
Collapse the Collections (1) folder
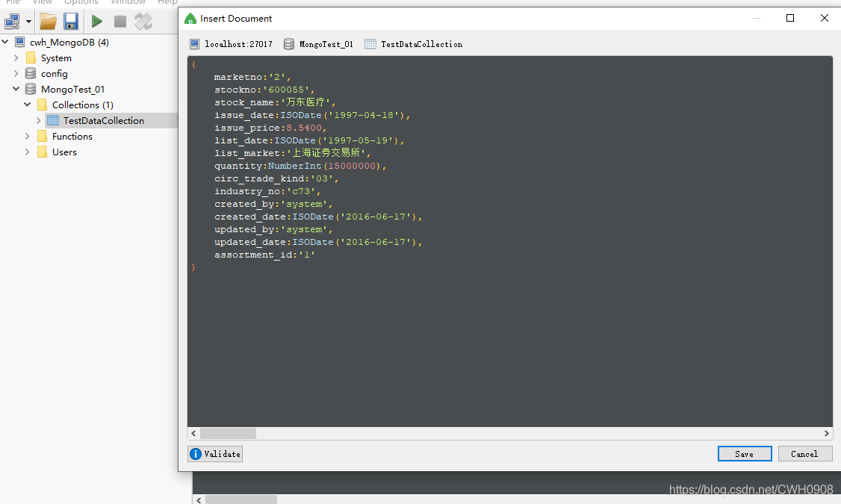coord(28,105)
